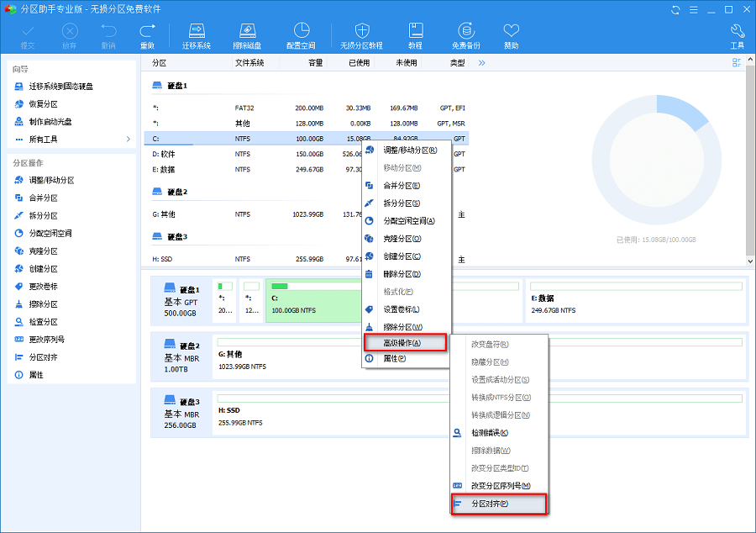This screenshot has width=756, height=533.
Task: Click the 无损分区教程 toolbar button
Action: click(x=361, y=35)
